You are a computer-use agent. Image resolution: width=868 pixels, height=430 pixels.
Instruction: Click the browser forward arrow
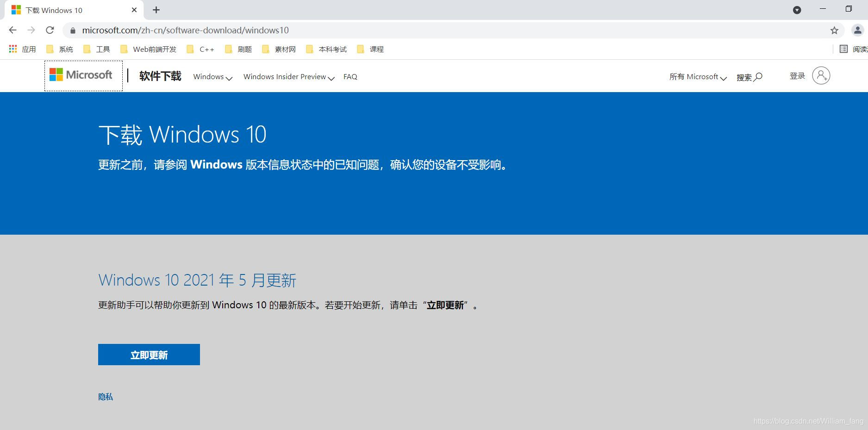tap(31, 30)
